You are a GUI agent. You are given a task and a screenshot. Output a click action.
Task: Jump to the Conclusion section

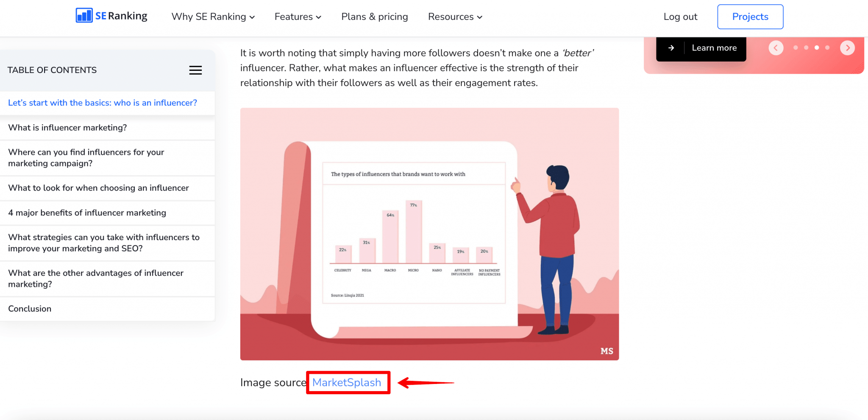click(30, 308)
